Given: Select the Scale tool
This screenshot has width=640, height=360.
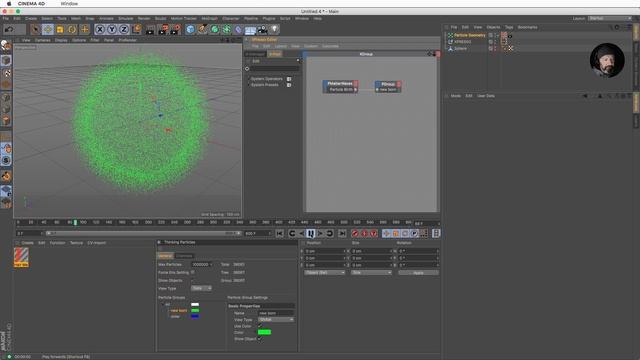Looking at the screenshot, I should (60, 29).
